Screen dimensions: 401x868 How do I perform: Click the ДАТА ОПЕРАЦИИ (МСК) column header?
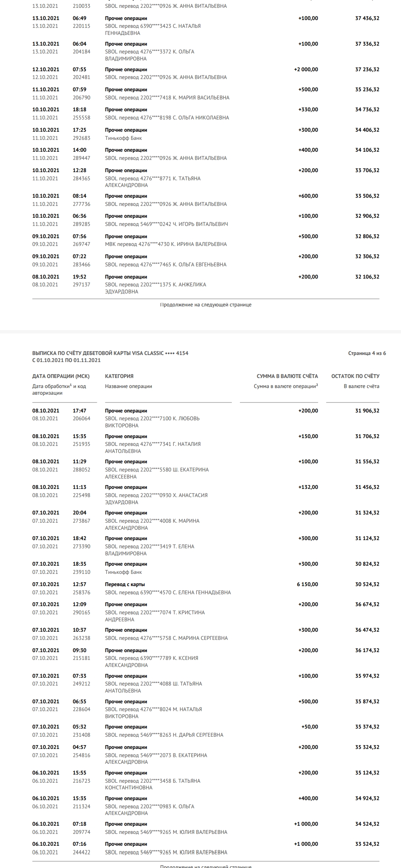[61, 376]
